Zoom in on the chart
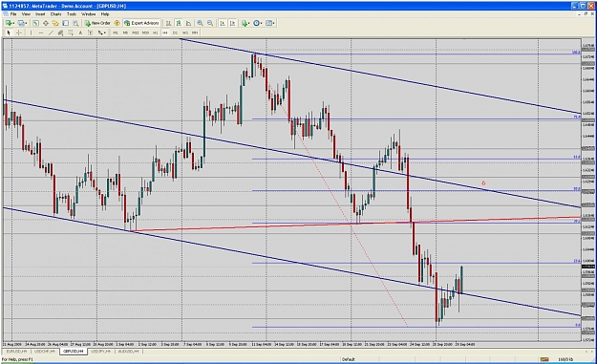Viewport: 597px width, 364px height. 200,23
